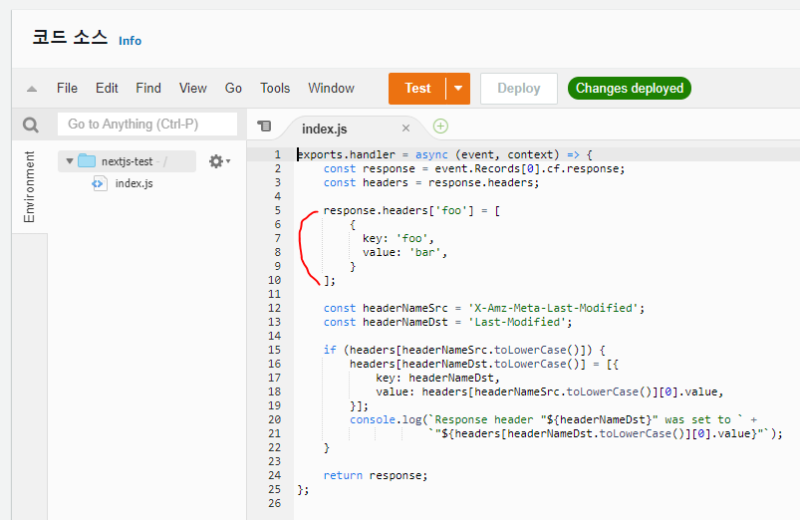Open the File menu
The image size is (800, 520).
tap(67, 88)
